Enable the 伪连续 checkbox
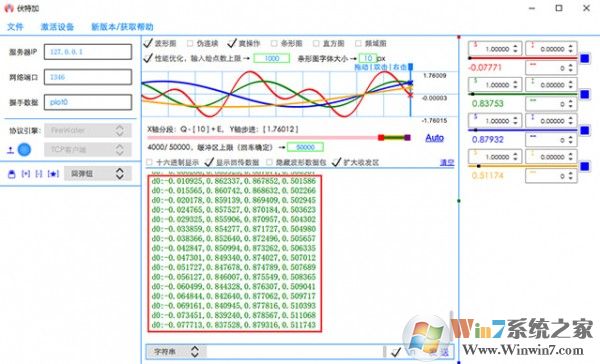Viewport: 600px width, 364px height. (x=190, y=44)
